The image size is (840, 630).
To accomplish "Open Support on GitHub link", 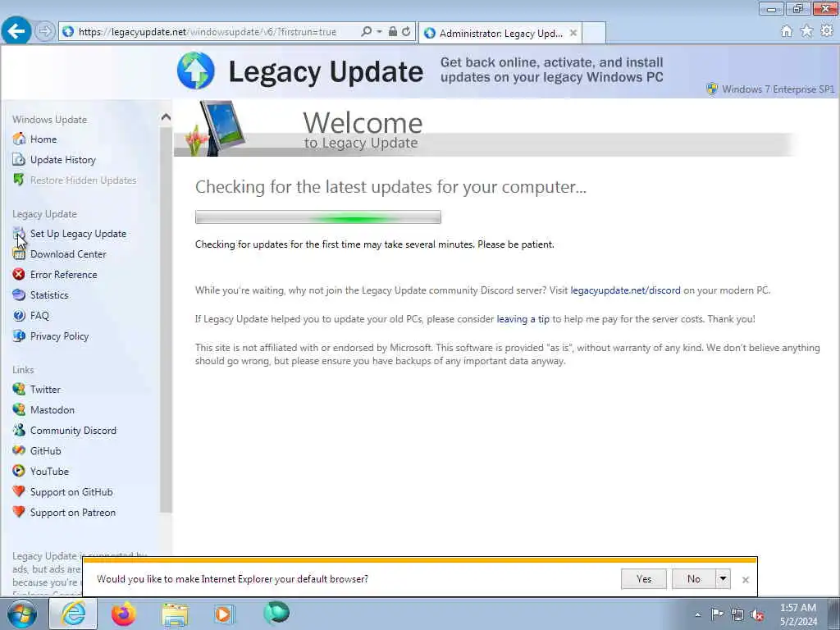I will coord(71,492).
